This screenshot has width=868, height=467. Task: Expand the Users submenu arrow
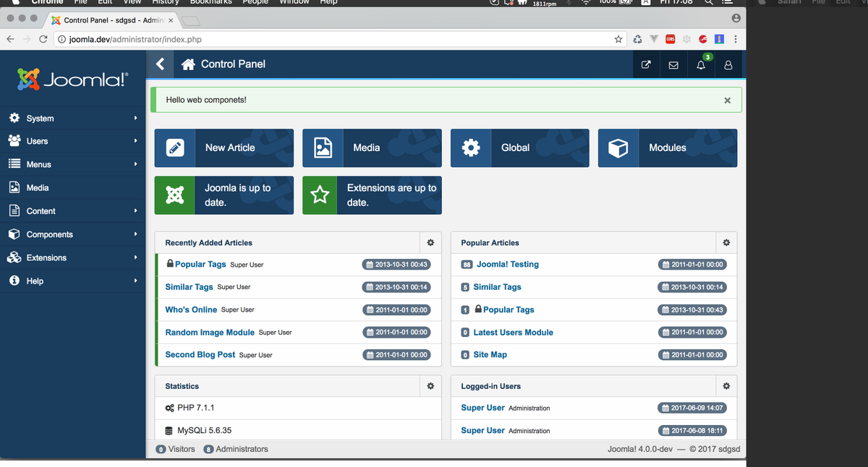click(x=135, y=141)
